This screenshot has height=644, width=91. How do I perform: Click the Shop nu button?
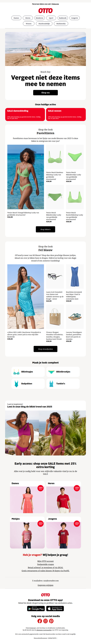pyautogui.click(x=45, y=92)
